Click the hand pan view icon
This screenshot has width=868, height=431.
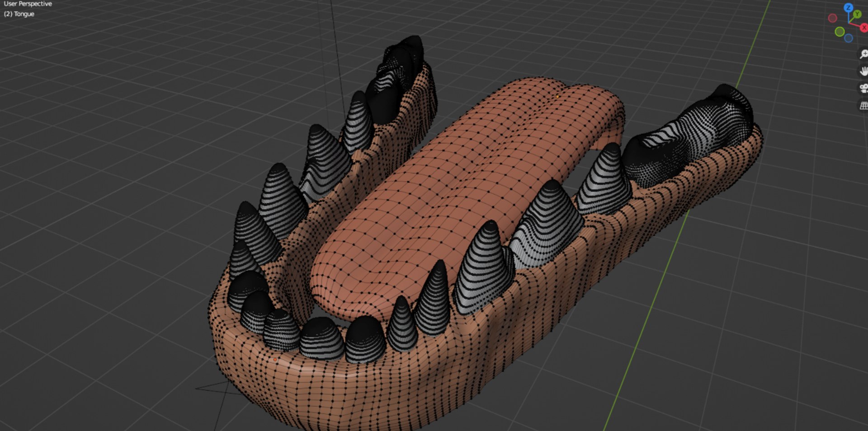(863, 71)
